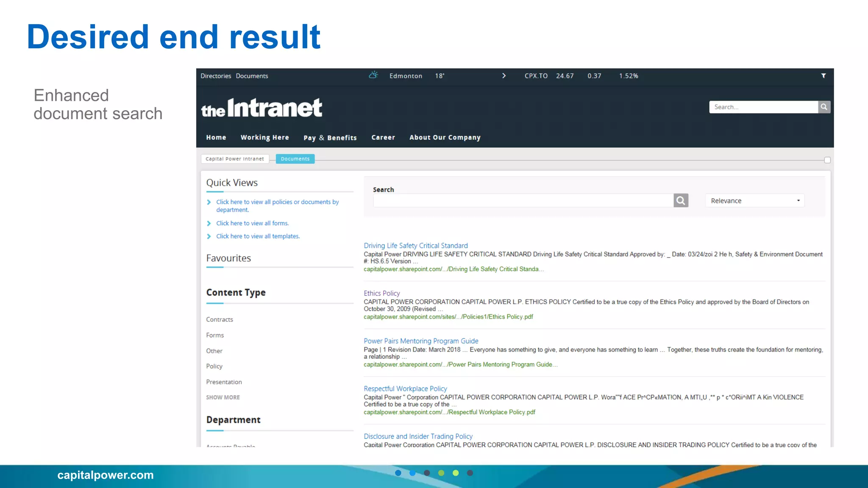Click the weather cloud icon beside Edmonton

(x=373, y=75)
